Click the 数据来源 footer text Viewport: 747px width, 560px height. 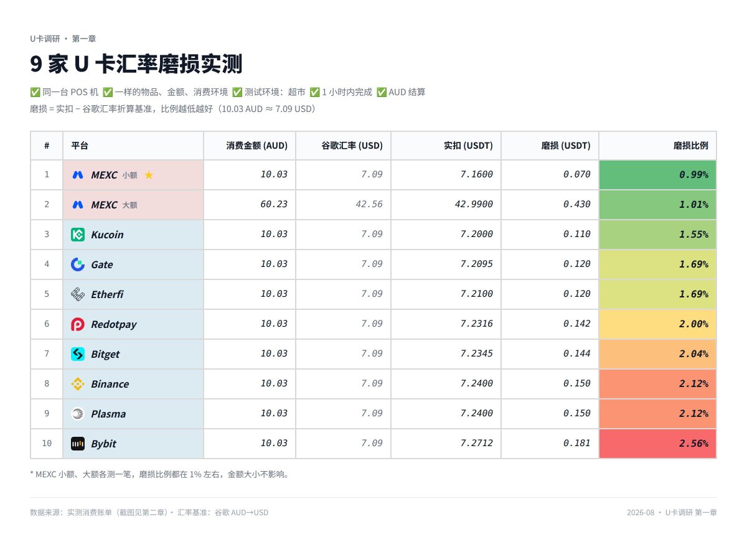[149, 513]
